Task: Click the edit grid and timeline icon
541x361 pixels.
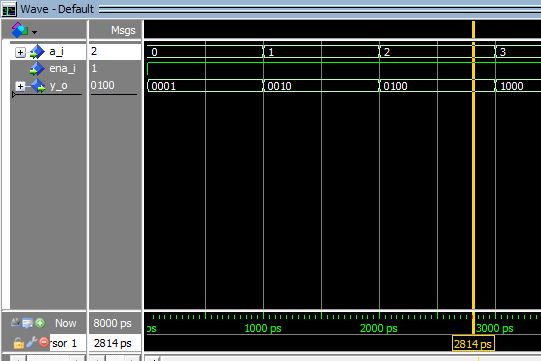Action: tap(28, 323)
